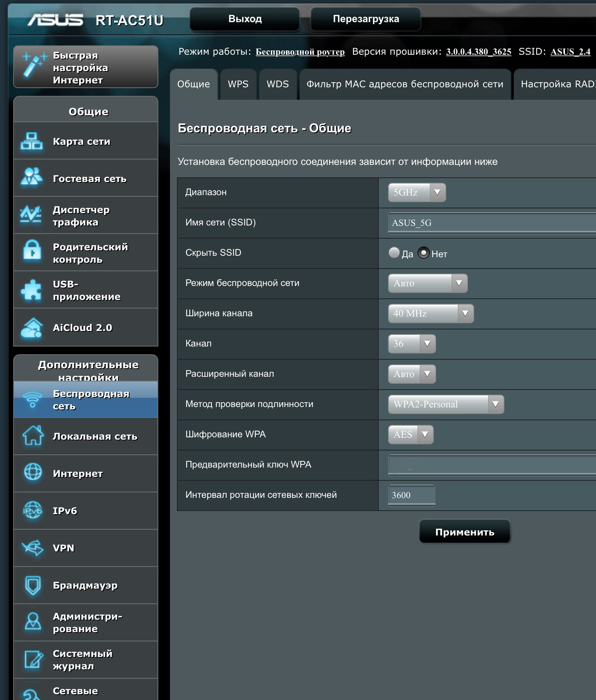Image resolution: width=596 pixels, height=700 pixels.
Task: Open the network map icon (Карта сети)
Action: [32, 141]
